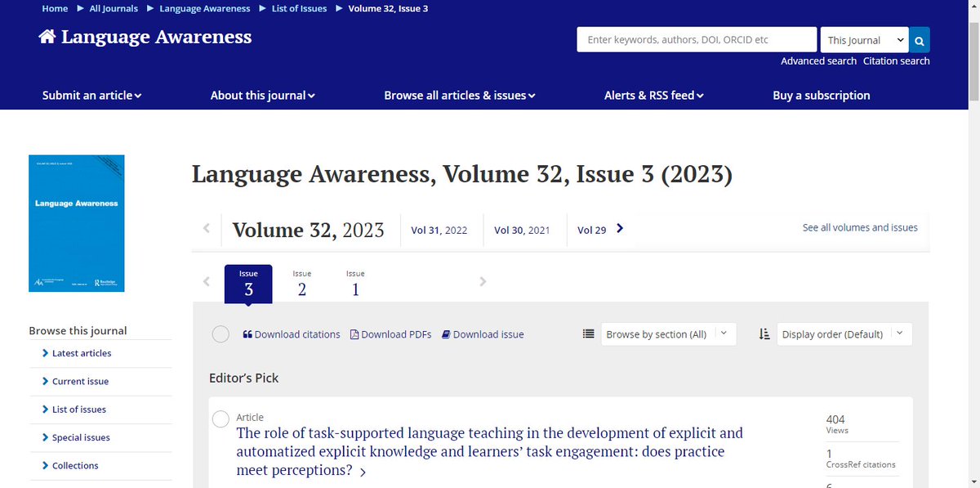Click the Home breadcrumb link

[x=55, y=8]
